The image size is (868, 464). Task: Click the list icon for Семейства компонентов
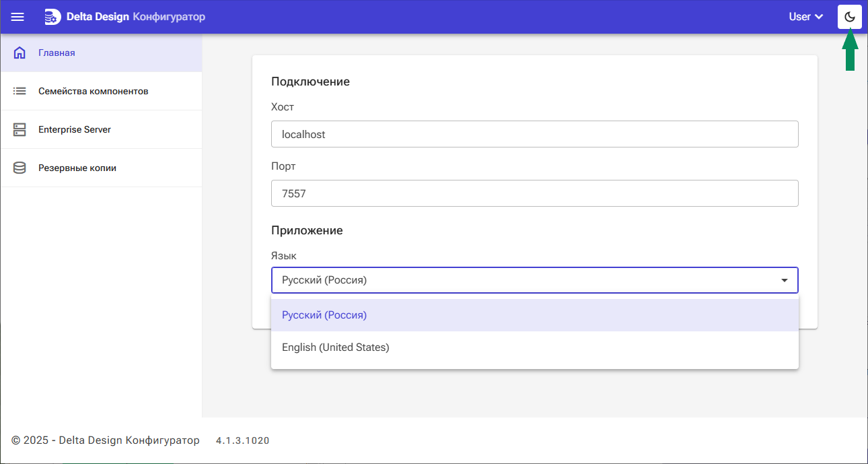[x=20, y=91]
